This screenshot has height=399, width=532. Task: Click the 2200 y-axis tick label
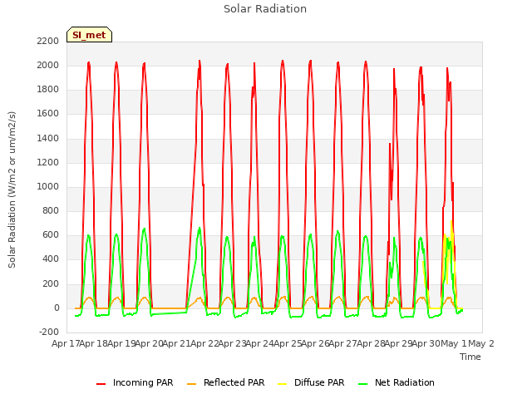(48, 41)
